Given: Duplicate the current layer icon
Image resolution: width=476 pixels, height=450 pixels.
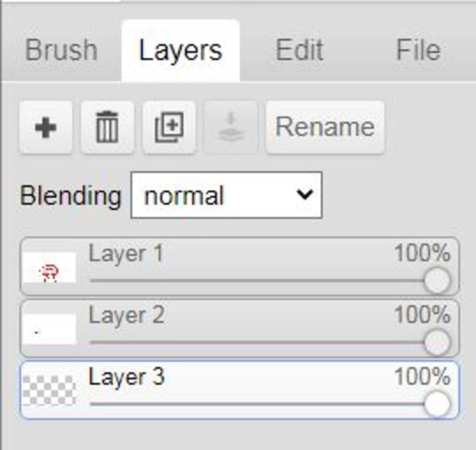Looking at the screenshot, I should pyautogui.click(x=169, y=128).
